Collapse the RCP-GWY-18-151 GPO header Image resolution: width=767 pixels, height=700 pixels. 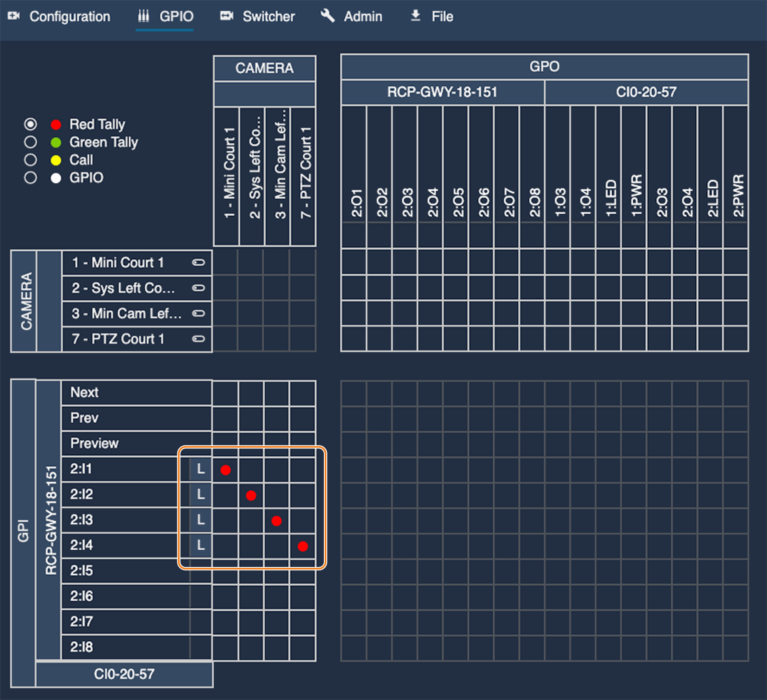click(x=442, y=92)
